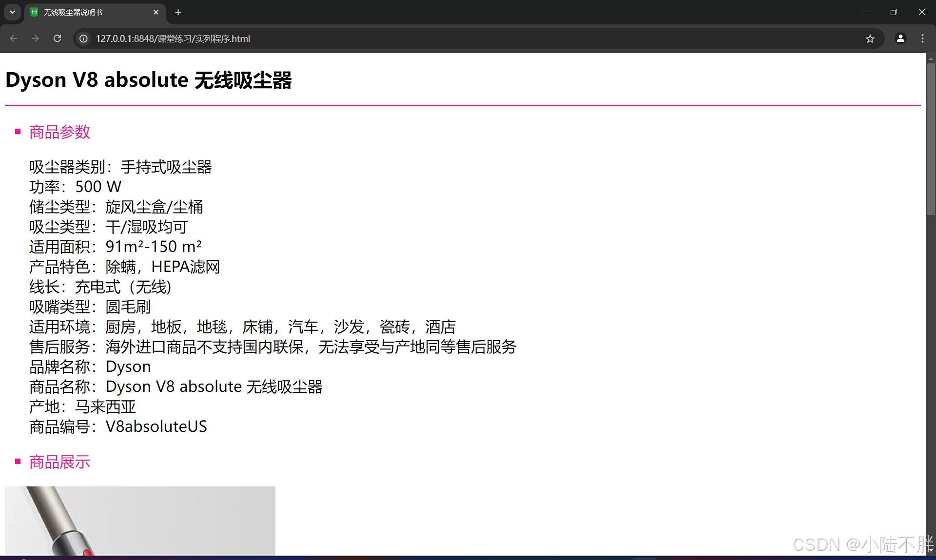Close the 无线吸尘器说明书 tab
The image size is (936, 560).
point(156,12)
